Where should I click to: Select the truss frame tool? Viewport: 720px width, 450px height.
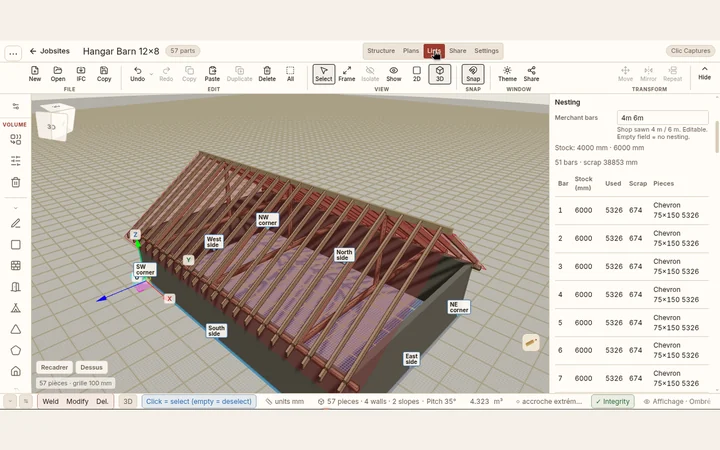(x=16, y=308)
